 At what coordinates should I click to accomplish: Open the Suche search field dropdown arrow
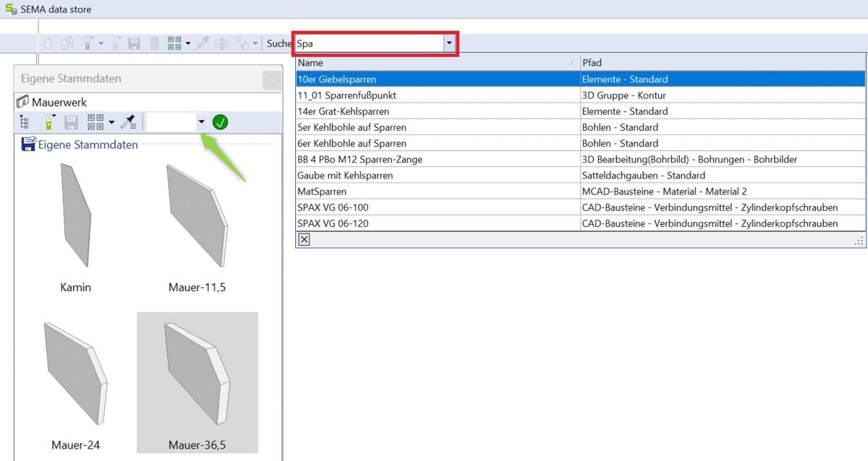click(449, 43)
